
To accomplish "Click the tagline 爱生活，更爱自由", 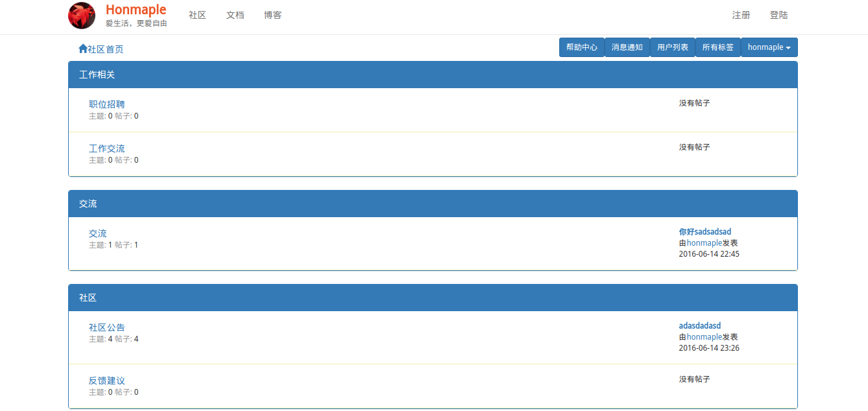I will point(136,23).
